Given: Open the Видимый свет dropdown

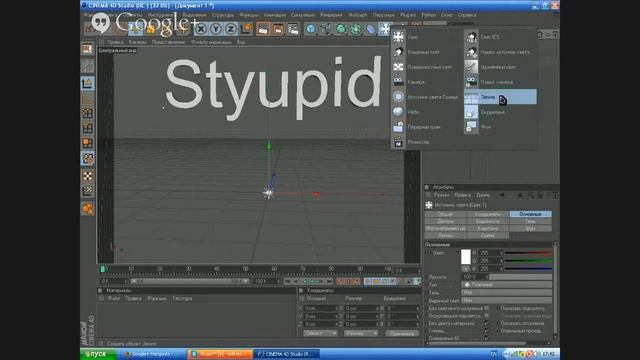Looking at the screenshot, I should [507, 300].
